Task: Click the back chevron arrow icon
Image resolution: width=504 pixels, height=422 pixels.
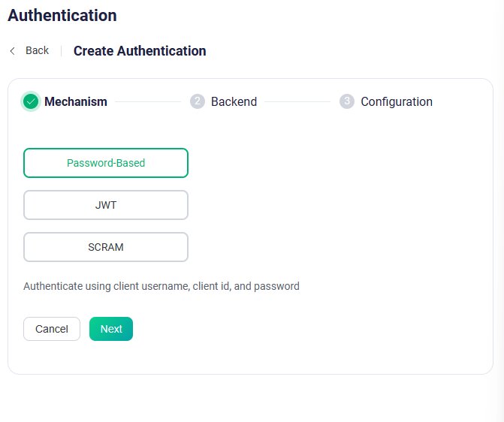Action: [12, 51]
